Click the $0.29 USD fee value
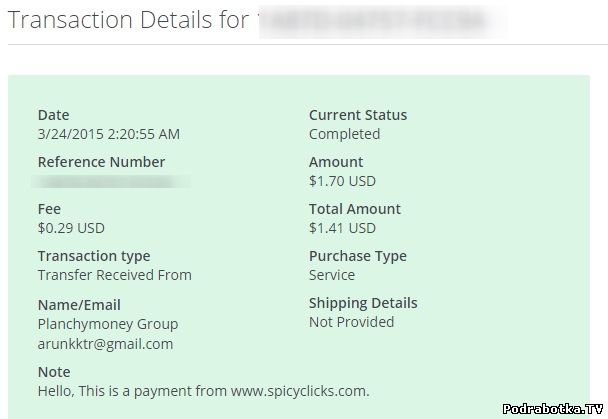This screenshot has width=608, height=419. [x=71, y=228]
